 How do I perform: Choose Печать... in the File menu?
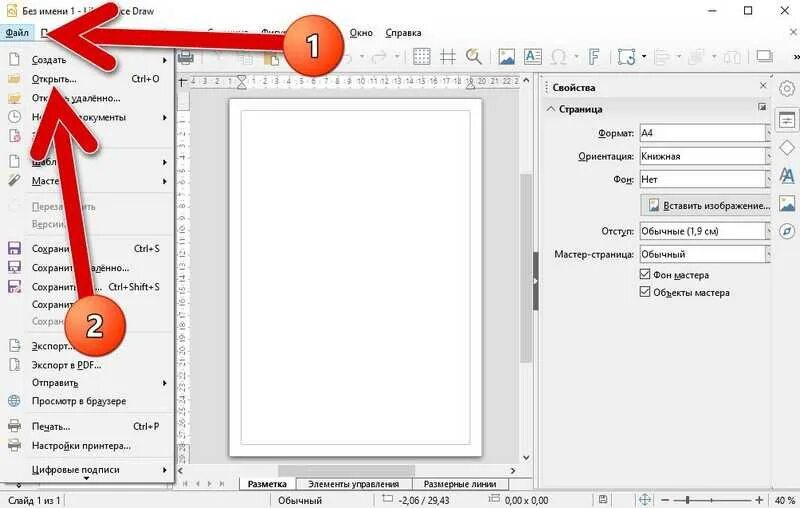tap(87, 426)
